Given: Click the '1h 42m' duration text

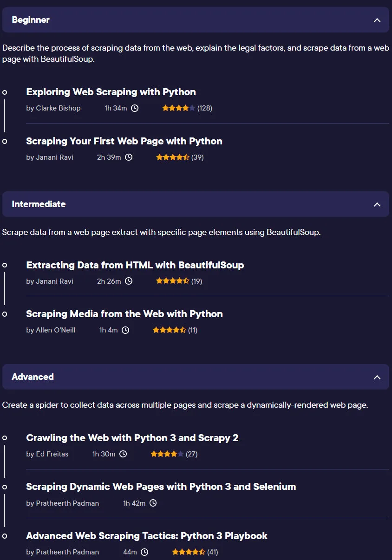Looking at the screenshot, I should pos(134,503).
